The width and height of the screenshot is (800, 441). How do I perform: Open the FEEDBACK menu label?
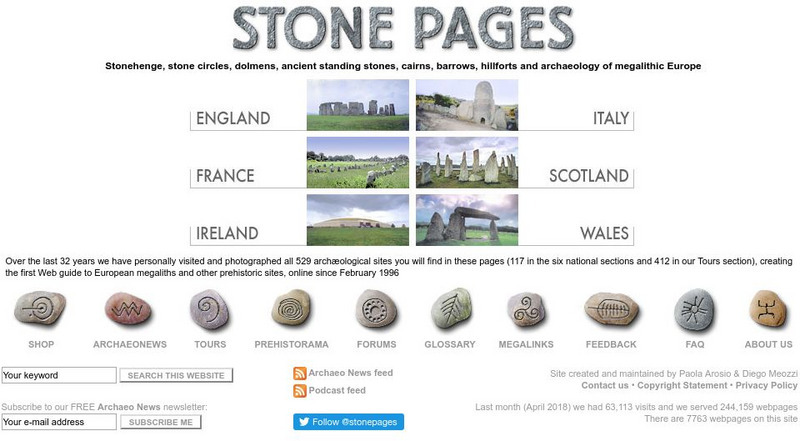click(x=611, y=345)
